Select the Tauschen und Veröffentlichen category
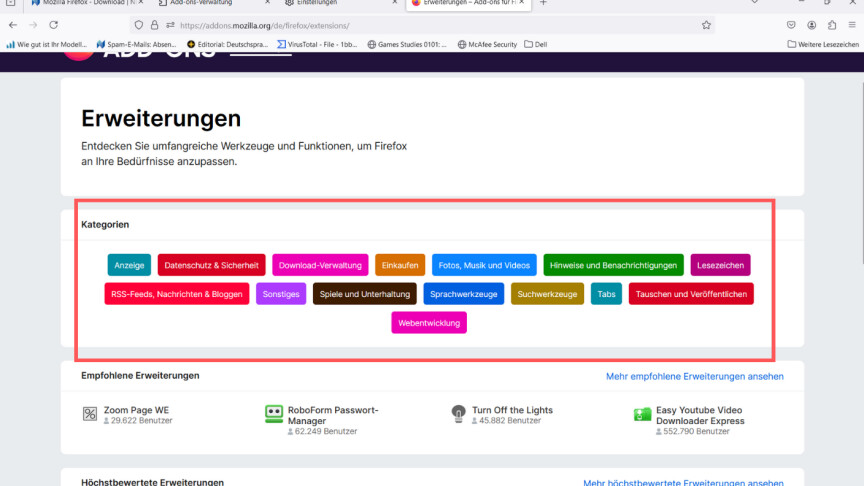864x486 pixels. 691,294
